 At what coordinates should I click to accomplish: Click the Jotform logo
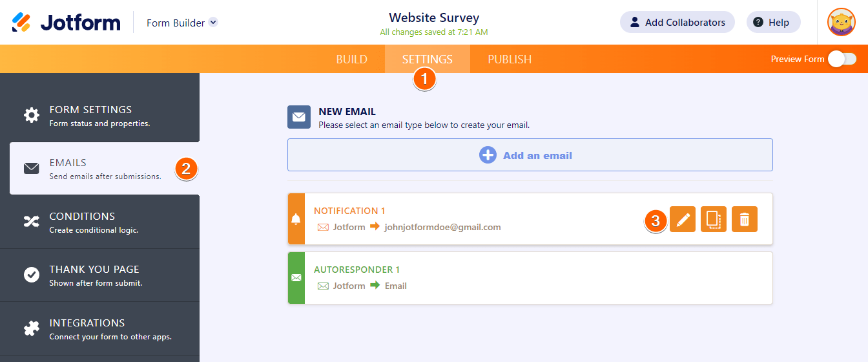[67, 23]
